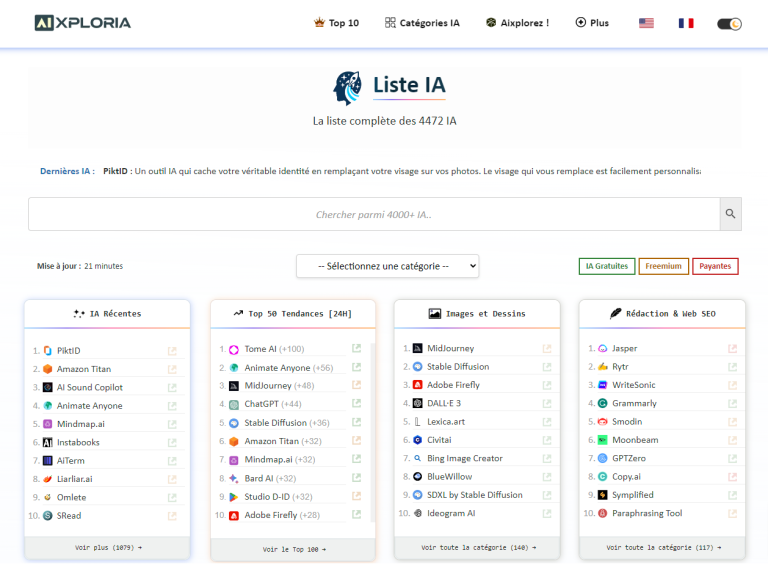768x573 pixels.
Task: Open external link icon for Moonbeam
Action: tap(732, 440)
